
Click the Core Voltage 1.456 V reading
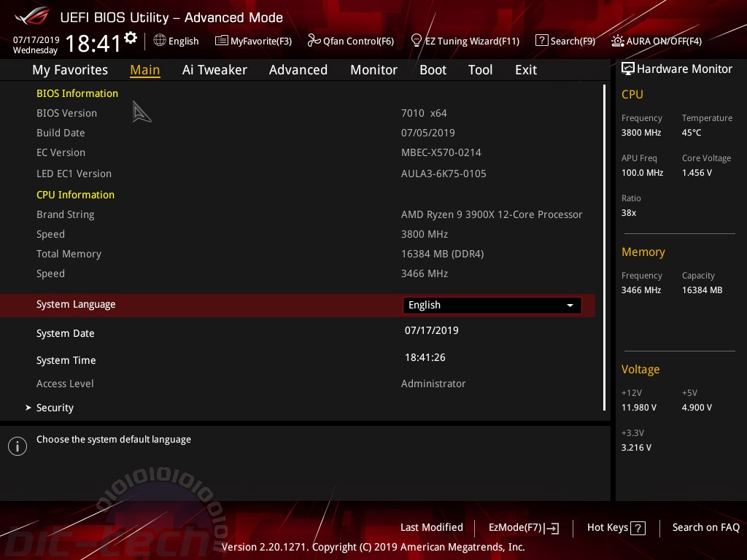pyautogui.click(x=697, y=173)
